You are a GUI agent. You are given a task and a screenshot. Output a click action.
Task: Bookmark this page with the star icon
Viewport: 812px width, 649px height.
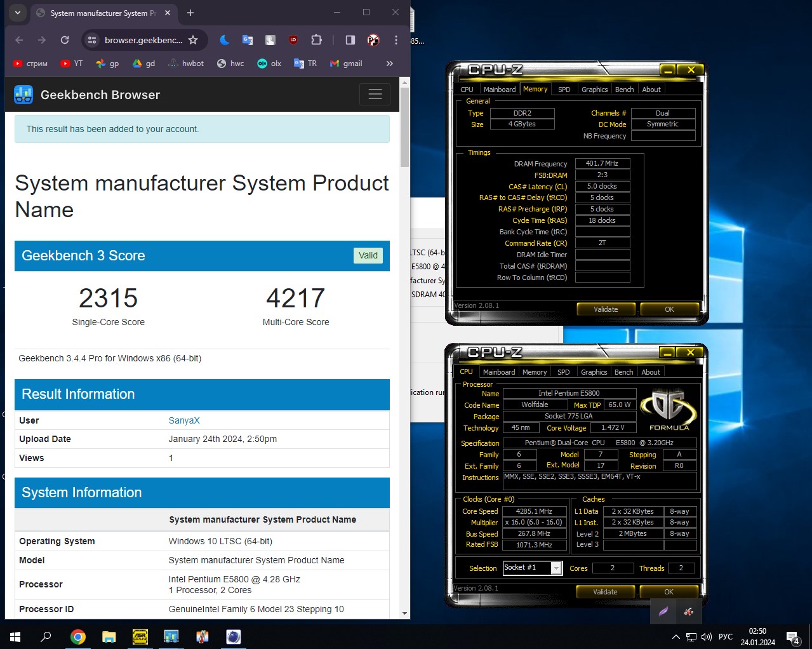click(x=193, y=40)
